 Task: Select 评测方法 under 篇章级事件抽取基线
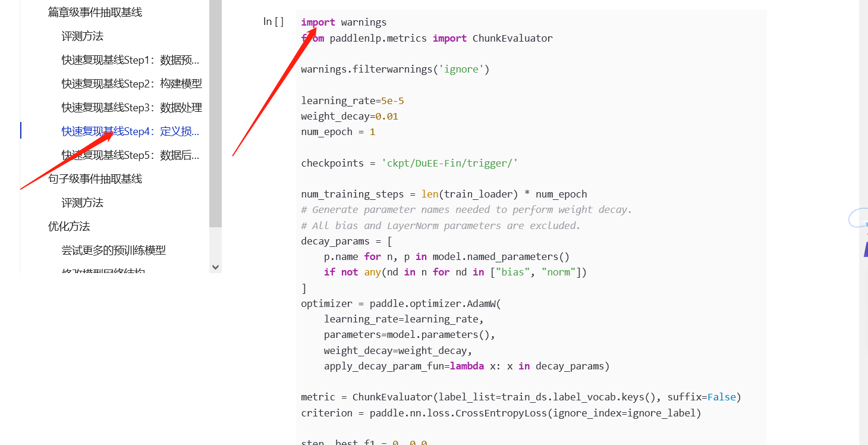pos(82,36)
